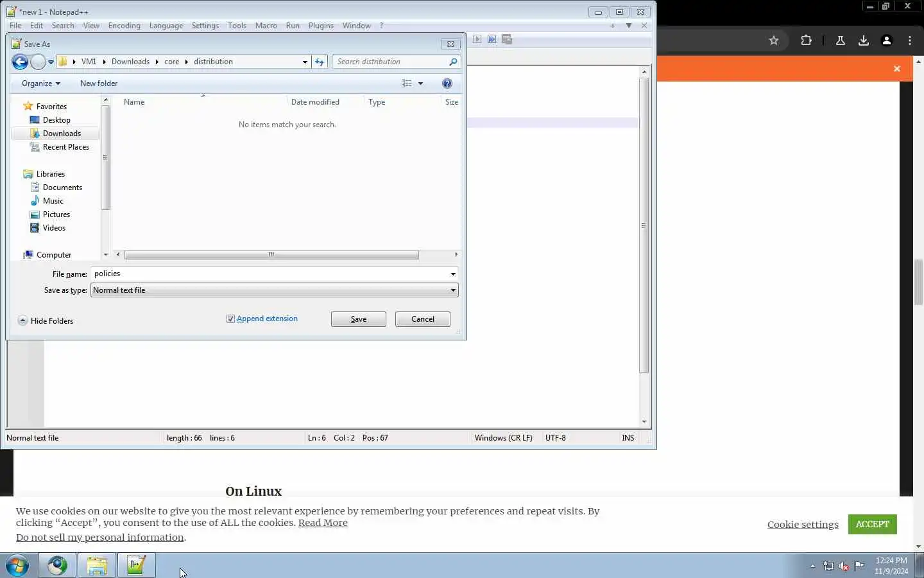Select Computer in navigation pane
The width and height of the screenshot is (924, 578).
click(x=54, y=255)
